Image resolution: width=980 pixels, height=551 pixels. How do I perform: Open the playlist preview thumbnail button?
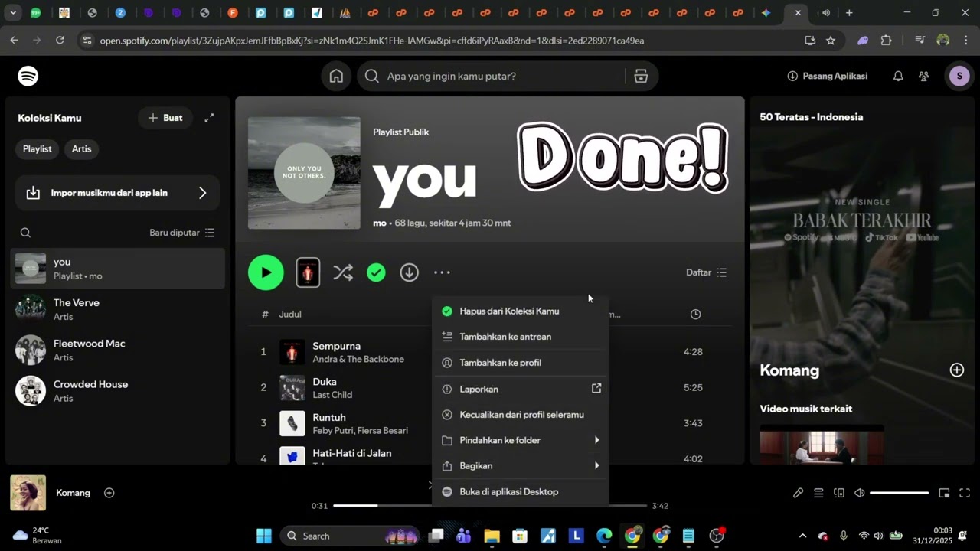pyautogui.click(x=308, y=272)
